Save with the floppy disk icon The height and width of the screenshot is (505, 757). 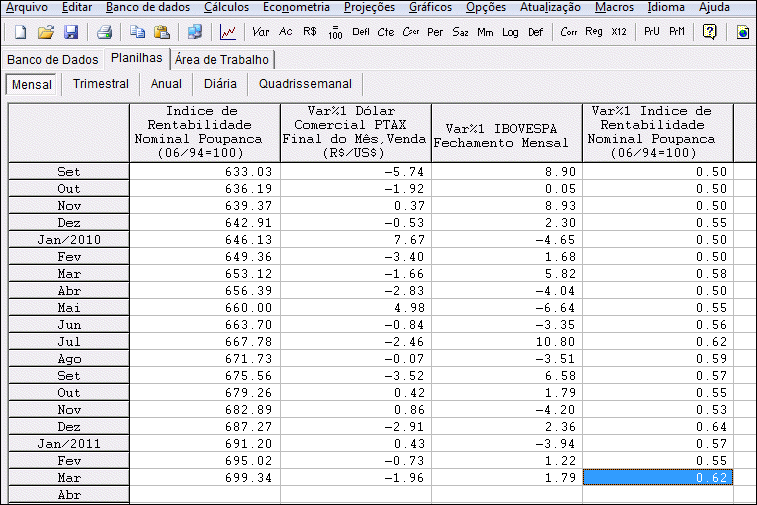pos(71,32)
